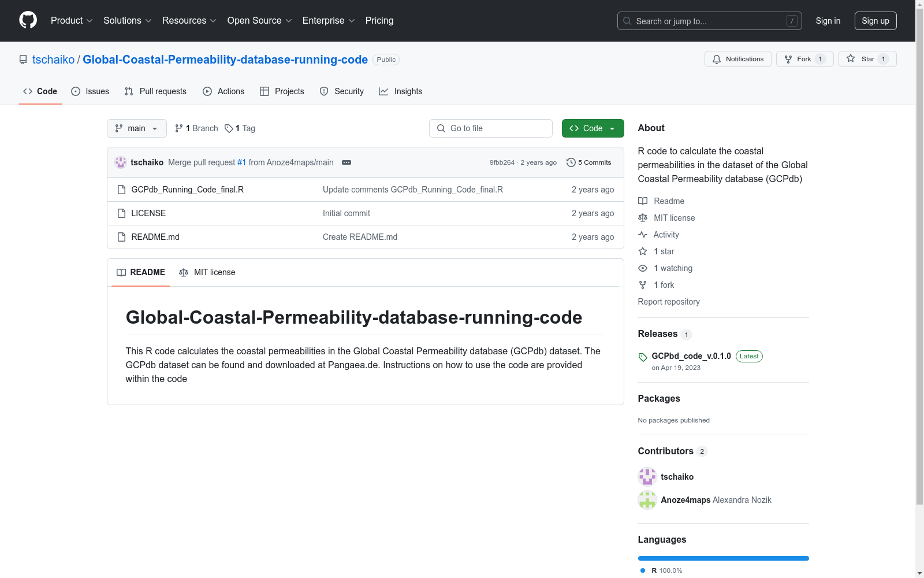Click the bell icon in Notifications

(x=717, y=59)
